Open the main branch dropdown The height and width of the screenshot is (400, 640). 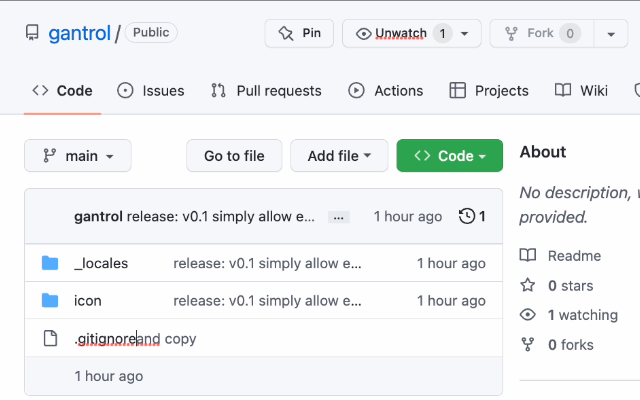78,156
